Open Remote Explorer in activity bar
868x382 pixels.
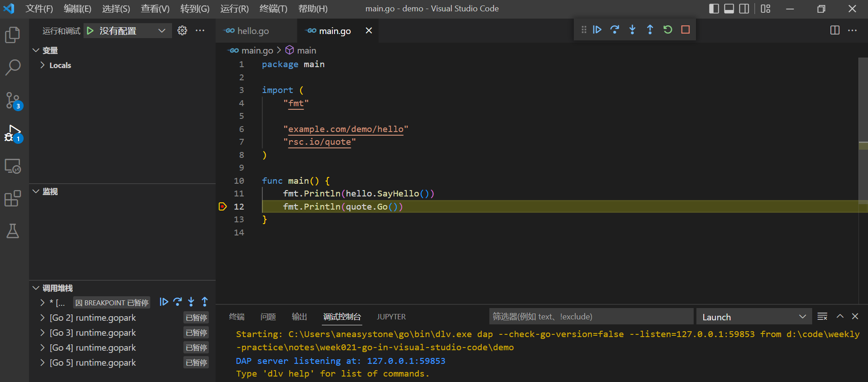point(13,166)
